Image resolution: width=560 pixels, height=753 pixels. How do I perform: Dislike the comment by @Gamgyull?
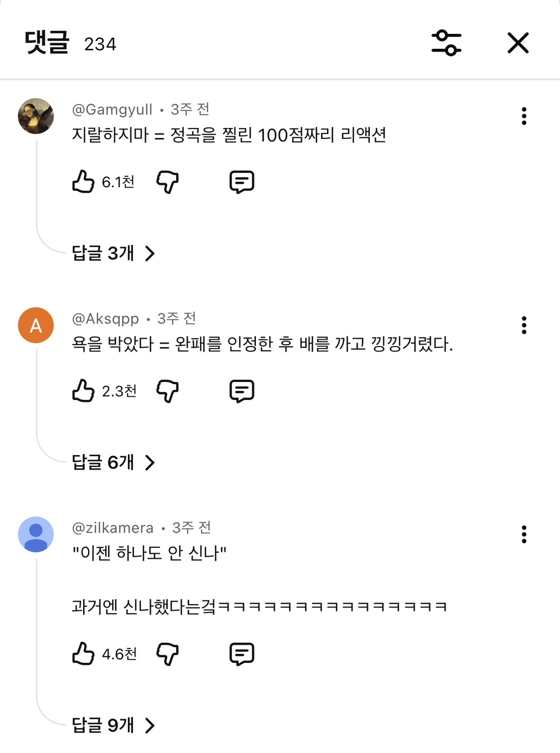pyautogui.click(x=167, y=182)
